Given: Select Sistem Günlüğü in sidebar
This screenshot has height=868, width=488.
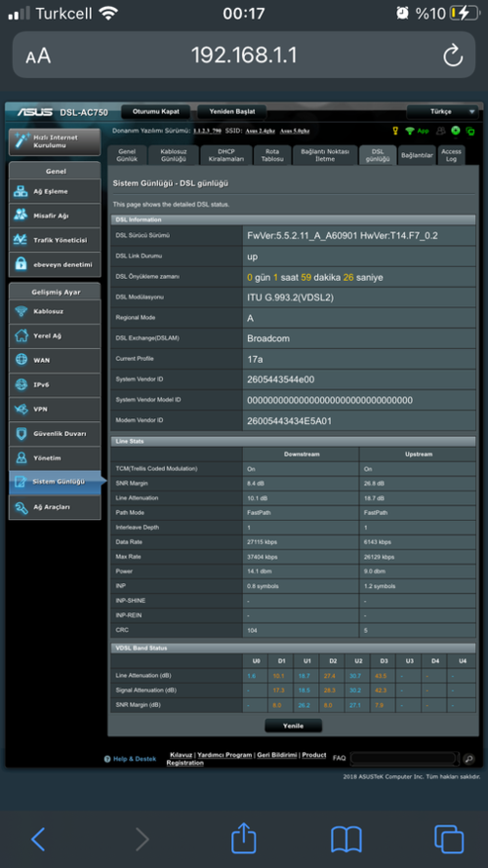Looking at the screenshot, I should point(58,482).
